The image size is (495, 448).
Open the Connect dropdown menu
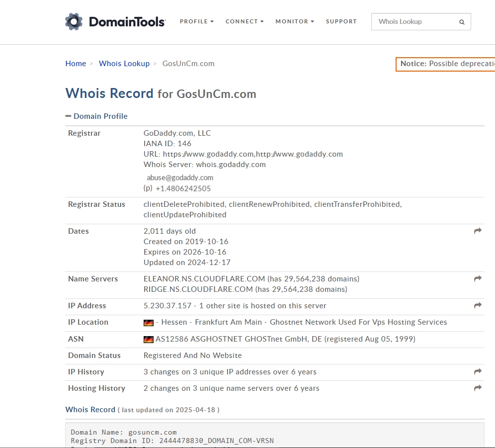pos(245,21)
